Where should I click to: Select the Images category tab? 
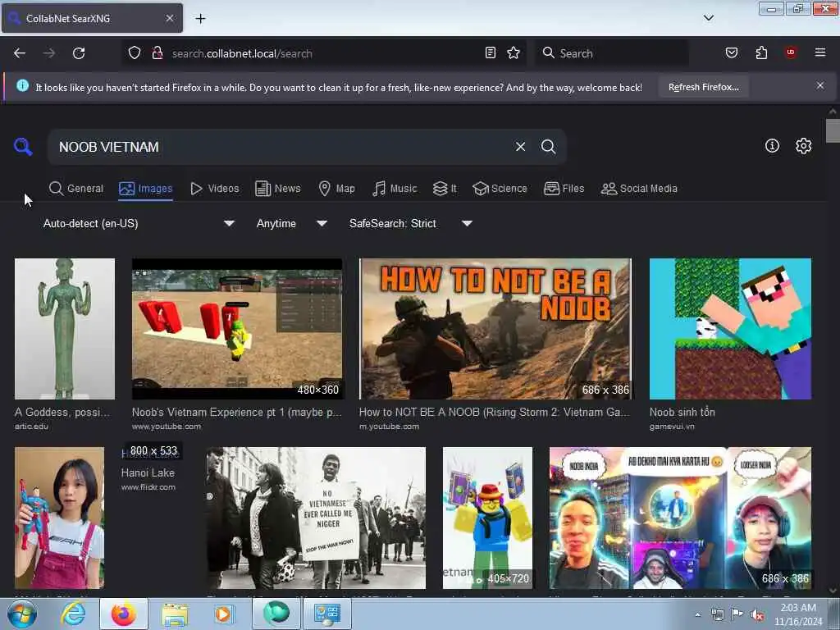click(146, 189)
